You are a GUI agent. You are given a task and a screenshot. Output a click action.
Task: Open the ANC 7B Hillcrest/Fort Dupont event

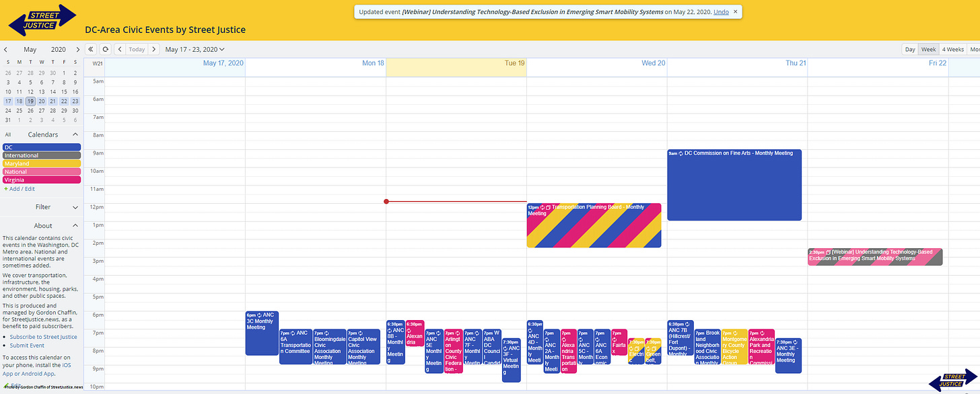tap(680, 338)
